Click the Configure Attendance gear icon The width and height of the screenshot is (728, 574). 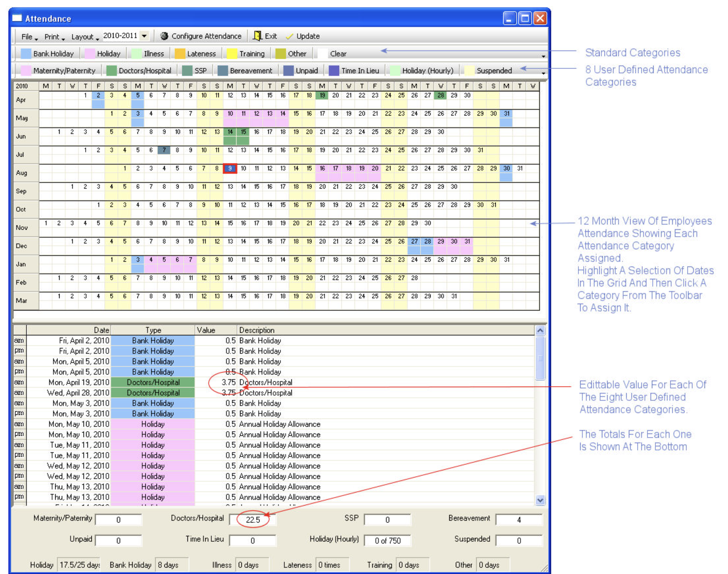(164, 36)
